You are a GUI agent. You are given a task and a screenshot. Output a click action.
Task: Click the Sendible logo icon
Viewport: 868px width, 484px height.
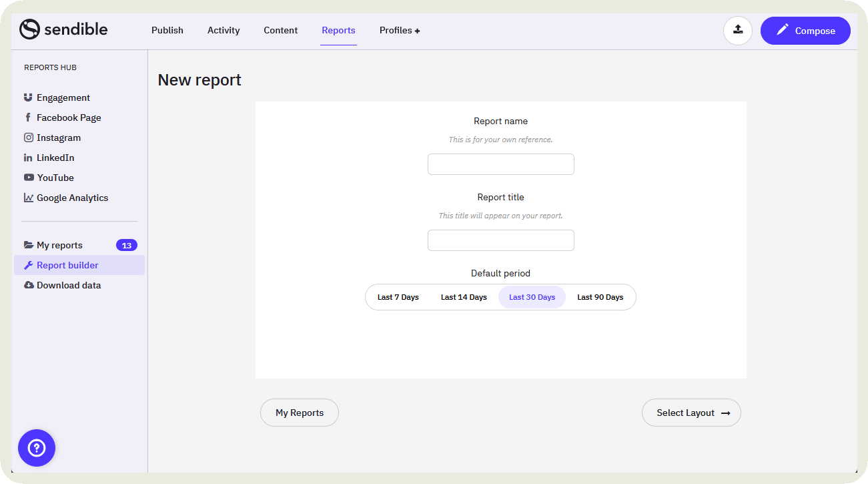[30, 29]
